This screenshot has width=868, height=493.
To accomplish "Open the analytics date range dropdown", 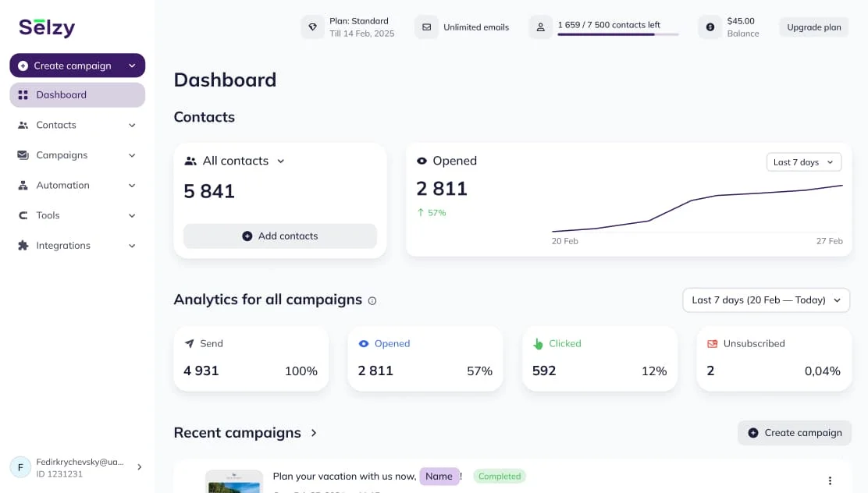I will (766, 300).
